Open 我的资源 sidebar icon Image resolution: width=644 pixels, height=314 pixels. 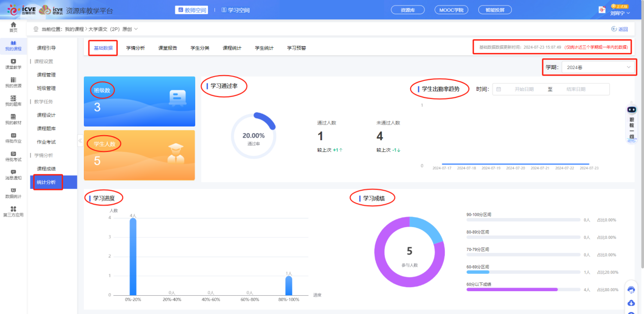13,82
